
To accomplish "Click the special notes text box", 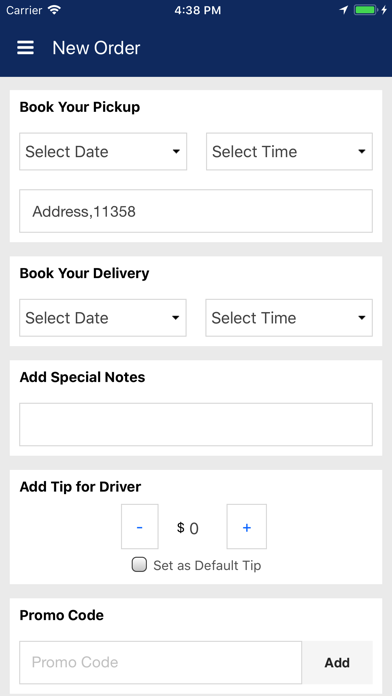I will point(196,424).
